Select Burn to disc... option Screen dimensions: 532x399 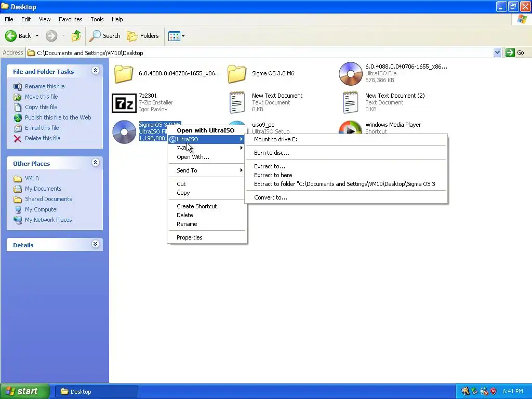(346, 153)
